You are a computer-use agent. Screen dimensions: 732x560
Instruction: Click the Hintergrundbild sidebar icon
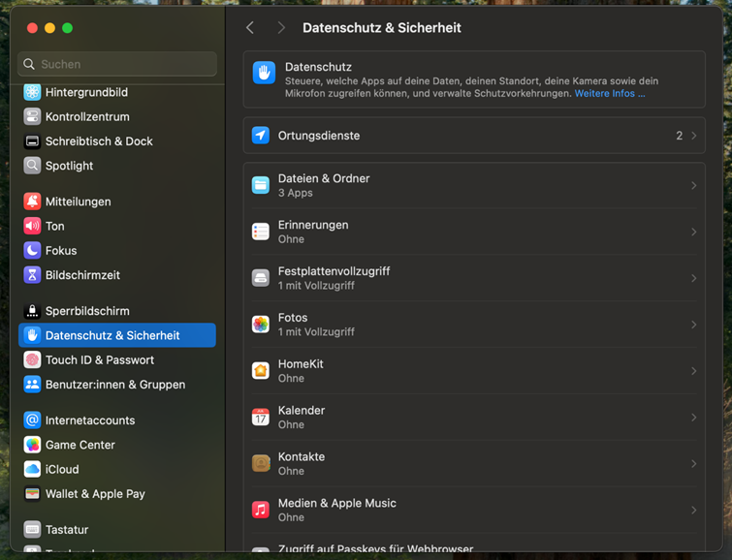click(x=32, y=92)
